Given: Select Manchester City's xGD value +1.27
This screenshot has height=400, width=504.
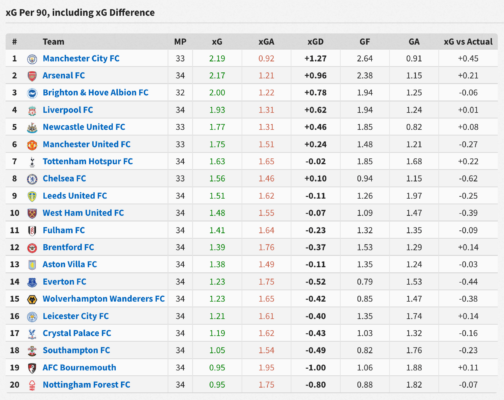Looking at the screenshot, I should 315,59.
